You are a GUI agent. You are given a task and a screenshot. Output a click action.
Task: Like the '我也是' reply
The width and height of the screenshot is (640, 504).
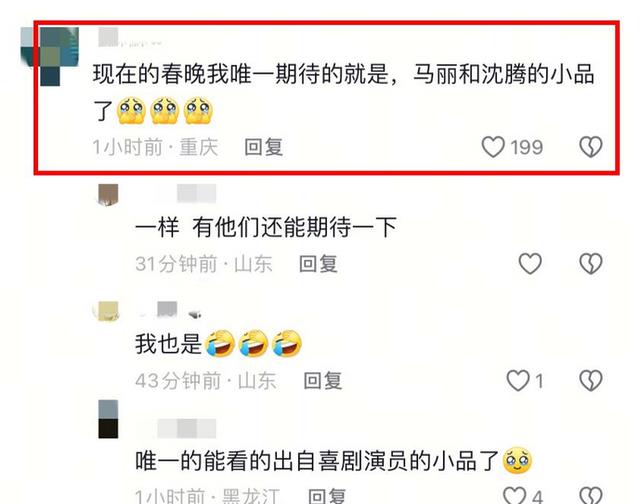pyautogui.click(x=518, y=381)
